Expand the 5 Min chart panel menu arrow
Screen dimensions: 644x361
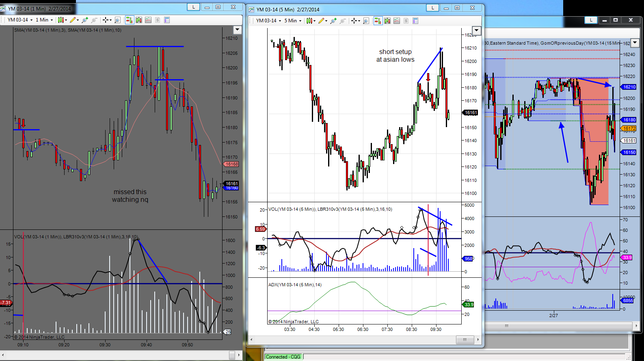tap(477, 30)
